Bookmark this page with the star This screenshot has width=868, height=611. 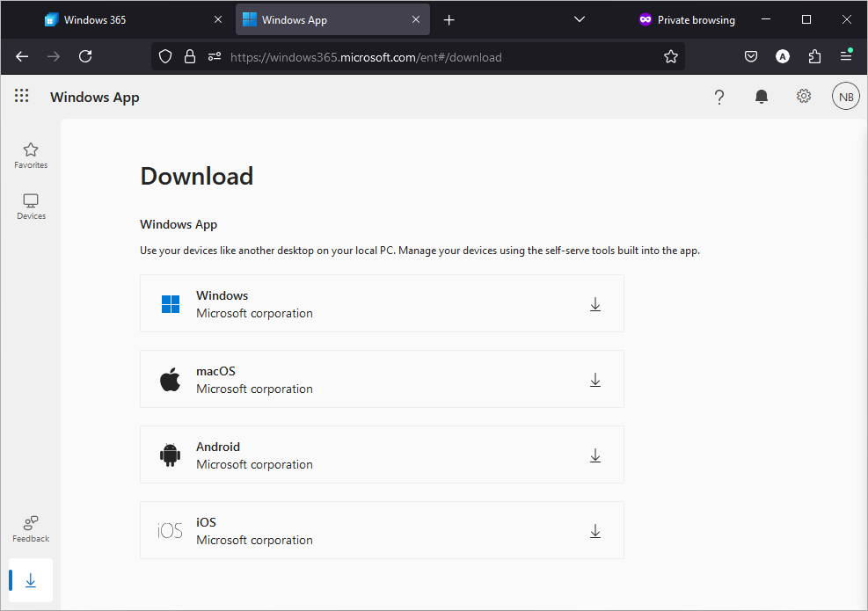click(x=671, y=56)
